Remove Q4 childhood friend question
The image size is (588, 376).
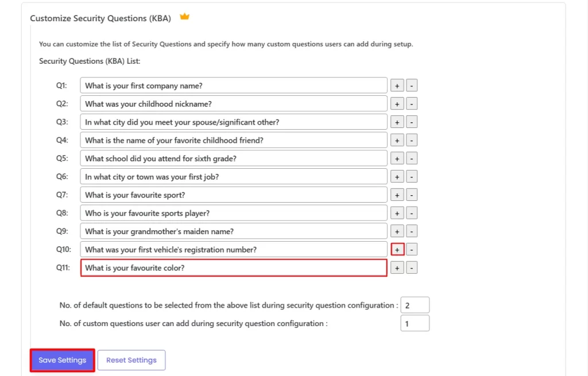tap(412, 140)
